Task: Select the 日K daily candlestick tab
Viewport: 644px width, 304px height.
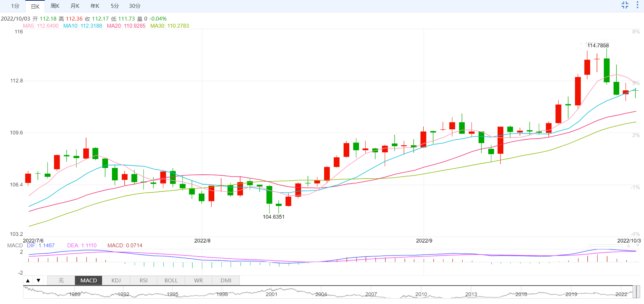Action: 35,6
